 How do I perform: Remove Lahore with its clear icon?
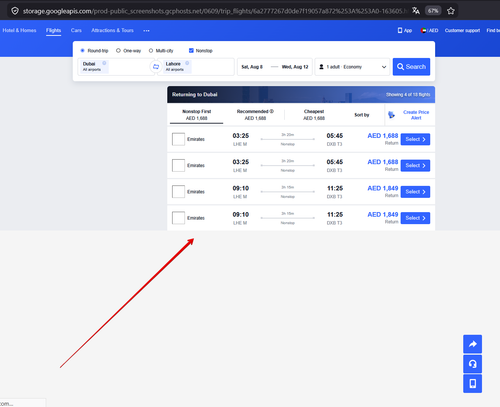(187, 63)
